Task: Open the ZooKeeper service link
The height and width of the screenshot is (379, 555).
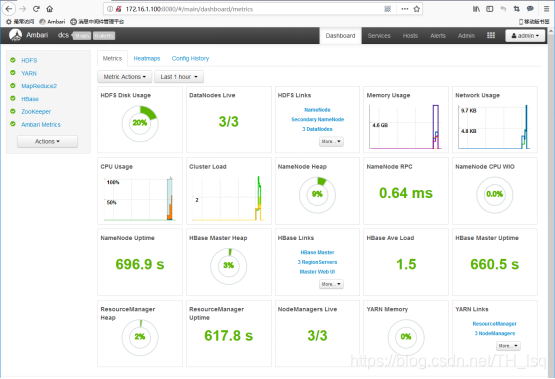Action: (36, 111)
